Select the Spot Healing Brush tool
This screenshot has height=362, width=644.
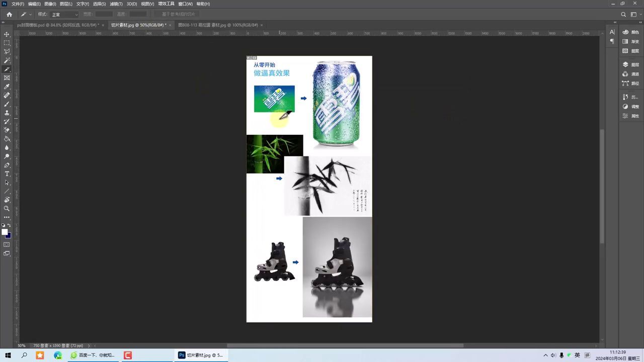[7, 95]
